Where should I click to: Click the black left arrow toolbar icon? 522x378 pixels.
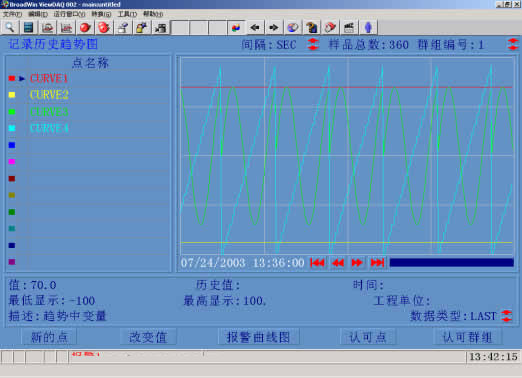[x=255, y=27]
